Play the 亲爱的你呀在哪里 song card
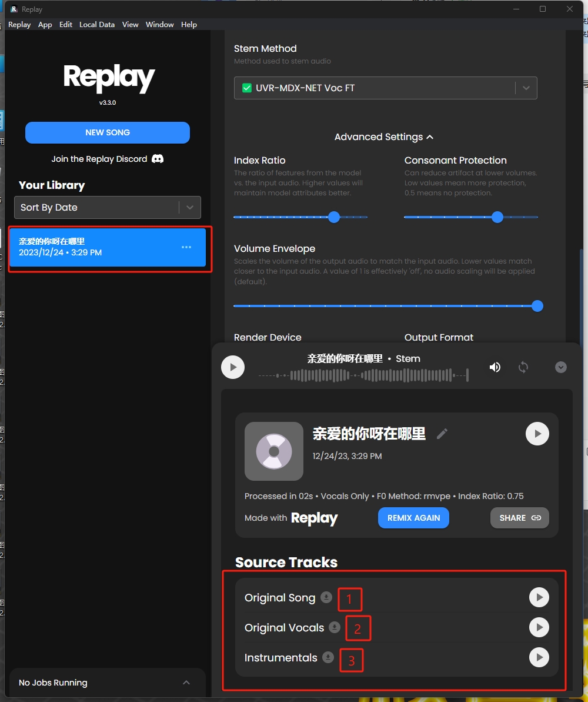588x702 pixels. (x=537, y=434)
